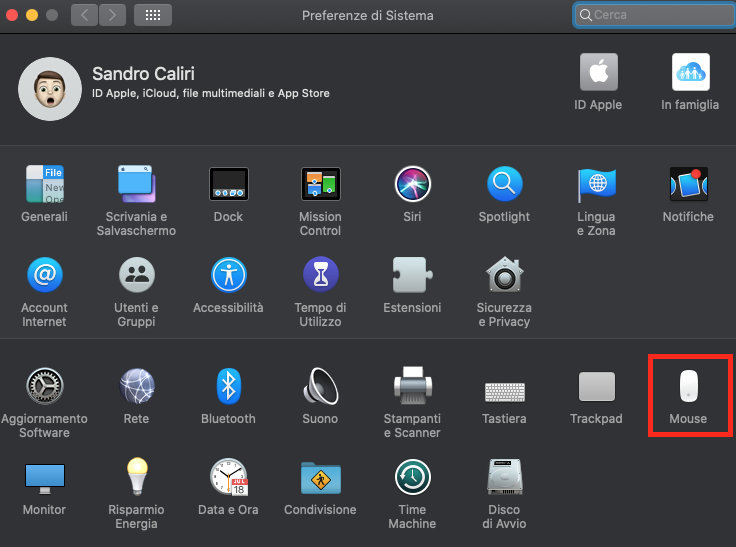The height and width of the screenshot is (547, 736).
Task: Show all preferences with the grid button
Action: click(x=153, y=15)
